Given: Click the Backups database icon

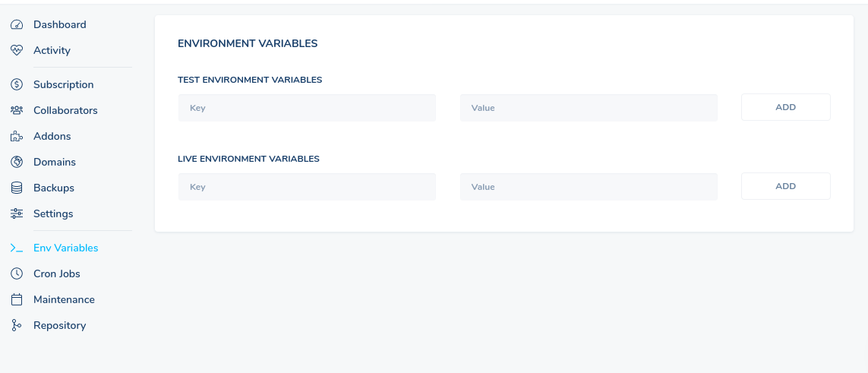Looking at the screenshot, I should click(x=17, y=188).
